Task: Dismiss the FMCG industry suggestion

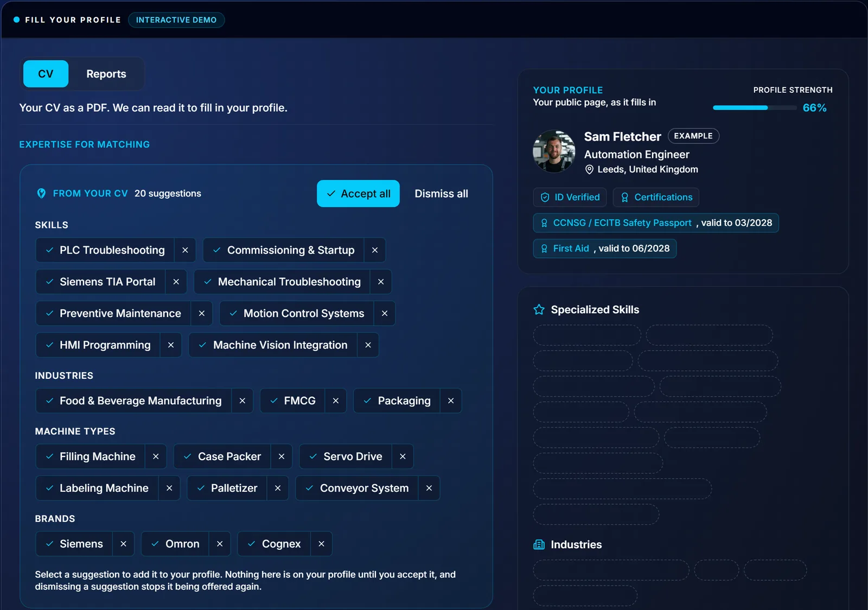Action: click(336, 401)
